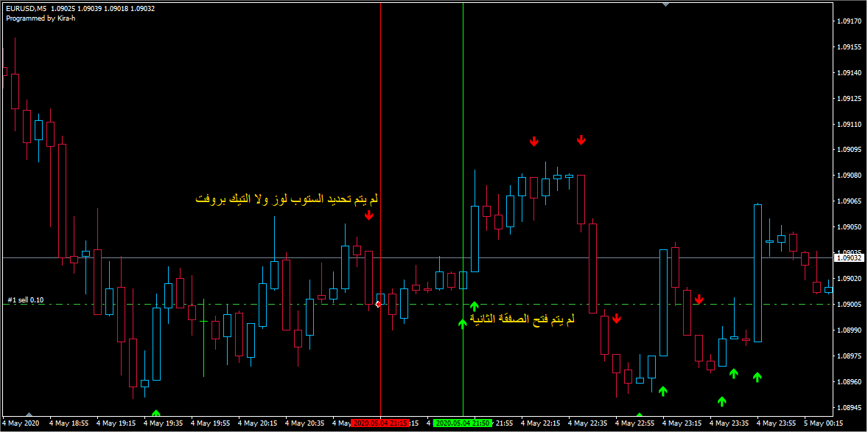Viewport: 868px width, 433px height.
Task: Click the green up arrow right of the green vertical line
Action: pos(475,305)
